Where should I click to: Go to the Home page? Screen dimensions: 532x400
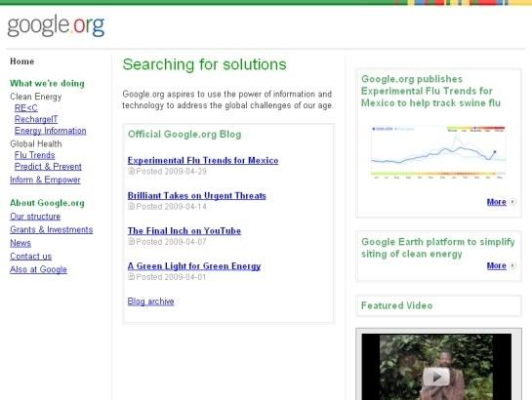(x=22, y=61)
